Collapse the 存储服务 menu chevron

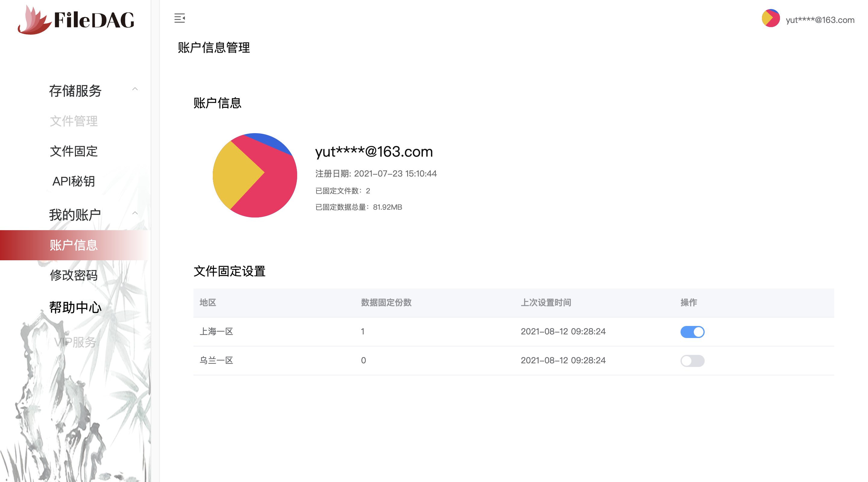[x=135, y=89]
